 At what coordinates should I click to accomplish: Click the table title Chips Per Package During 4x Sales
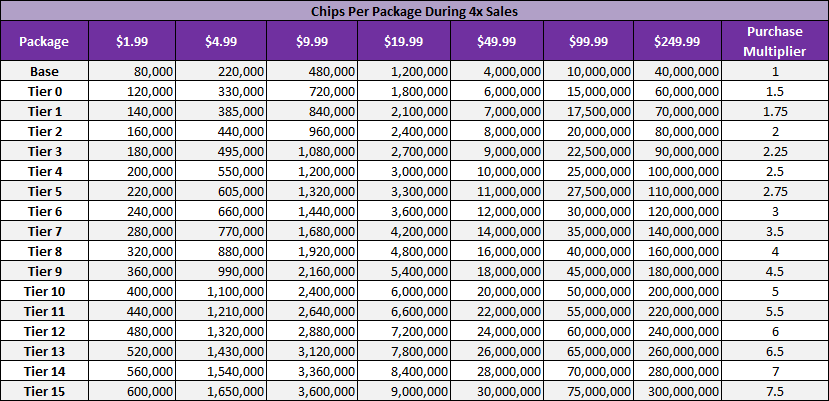pyautogui.click(x=414, y=10)
